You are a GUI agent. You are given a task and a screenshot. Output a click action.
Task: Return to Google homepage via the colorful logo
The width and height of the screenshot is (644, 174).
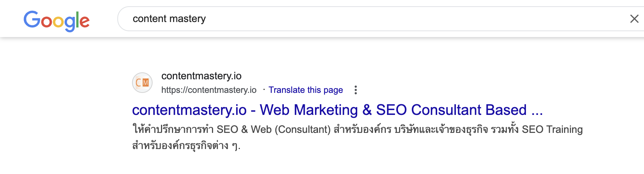(x=56, y=21)
